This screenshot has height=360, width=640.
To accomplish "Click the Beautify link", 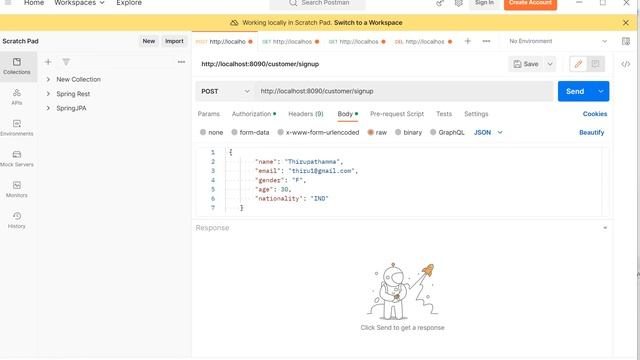I will [591, 132].
